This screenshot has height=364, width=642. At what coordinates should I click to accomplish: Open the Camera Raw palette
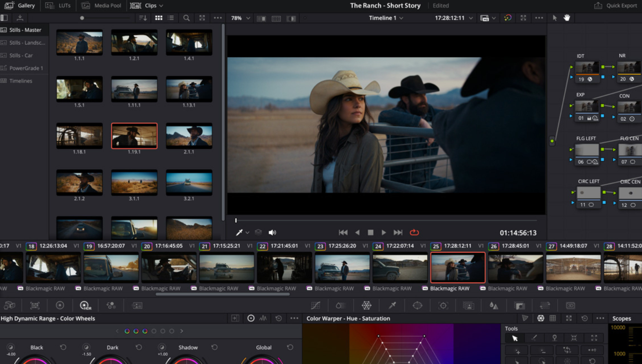(9, 305)
